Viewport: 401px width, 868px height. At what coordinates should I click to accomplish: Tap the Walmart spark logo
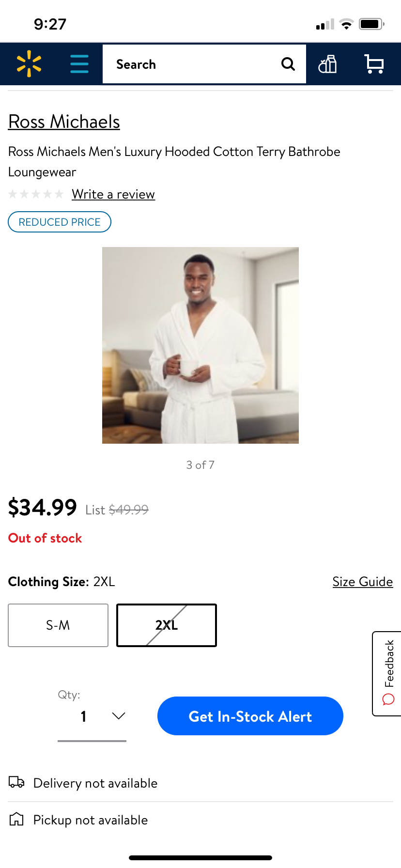click(29, 64)
